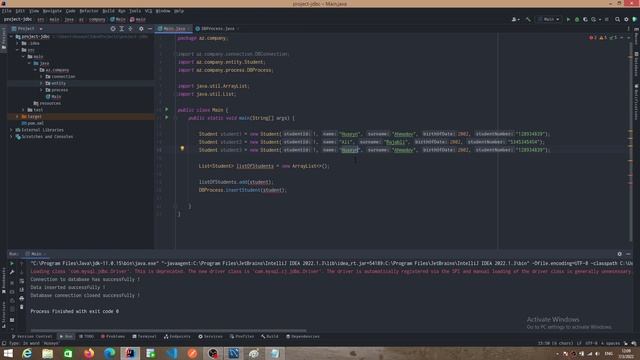Open the Refactor menu
The height and width of the screenshot is (360, 640).
(x=89, y=11)
